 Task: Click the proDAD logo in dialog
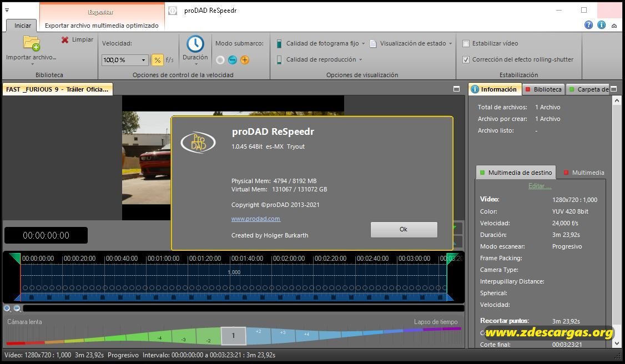tap(198, 142)
